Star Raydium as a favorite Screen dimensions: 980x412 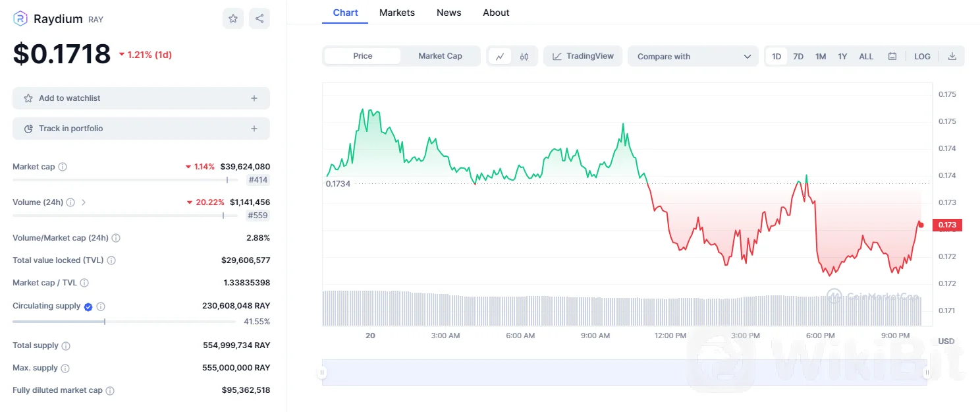click(233, 18)
